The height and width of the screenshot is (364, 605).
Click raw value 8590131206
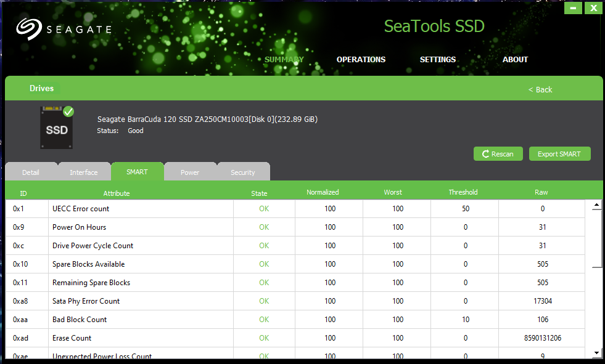[x=543, y=338]
